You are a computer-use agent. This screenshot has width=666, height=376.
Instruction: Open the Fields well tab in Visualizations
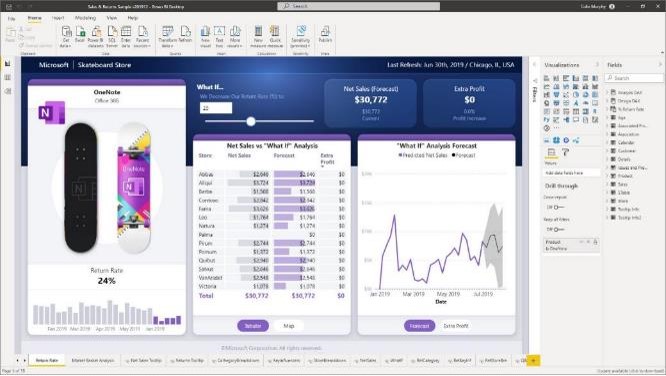[x=551, y=152]
